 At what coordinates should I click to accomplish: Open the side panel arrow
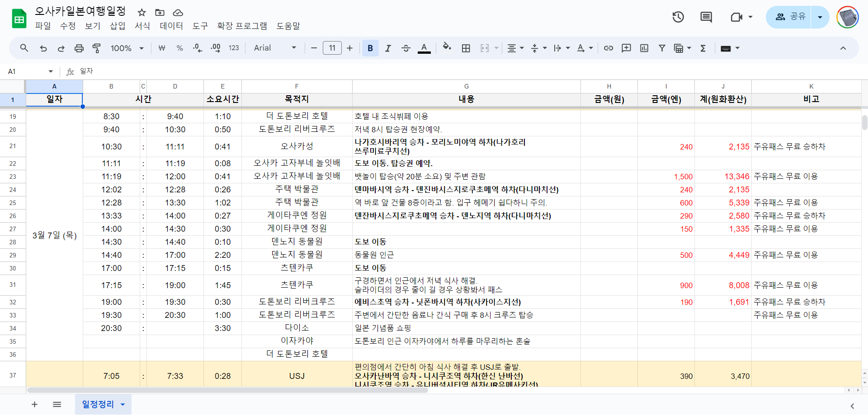click(x=852, y=406)
